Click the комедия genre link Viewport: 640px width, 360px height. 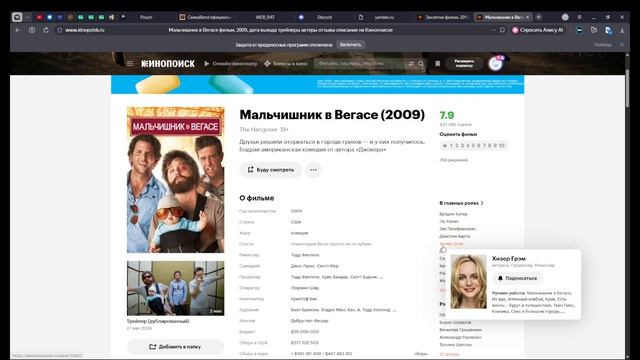(300, 233)
